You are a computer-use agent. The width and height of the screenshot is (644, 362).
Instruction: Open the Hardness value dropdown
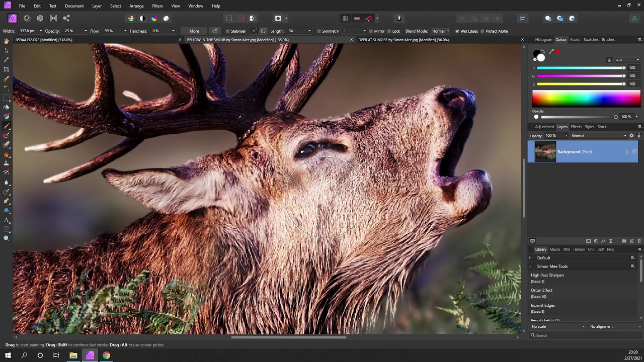(x=174, y=31)
